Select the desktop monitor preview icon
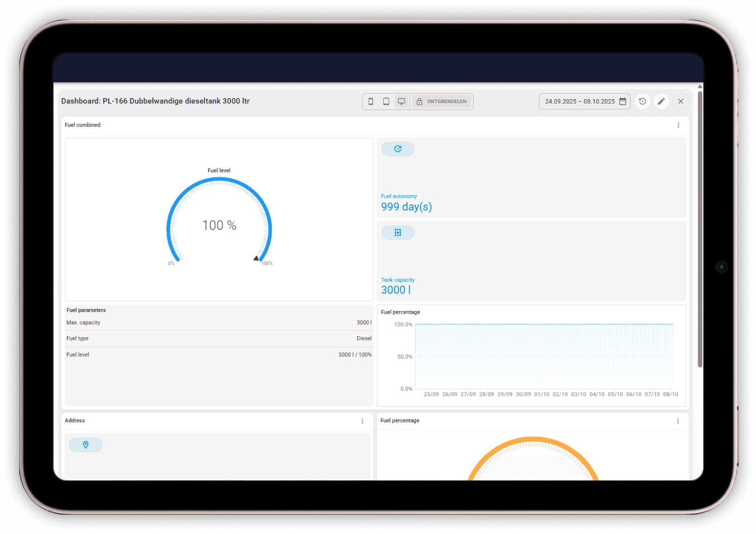This screenshot has height=534, width=756. coord(401,101)
